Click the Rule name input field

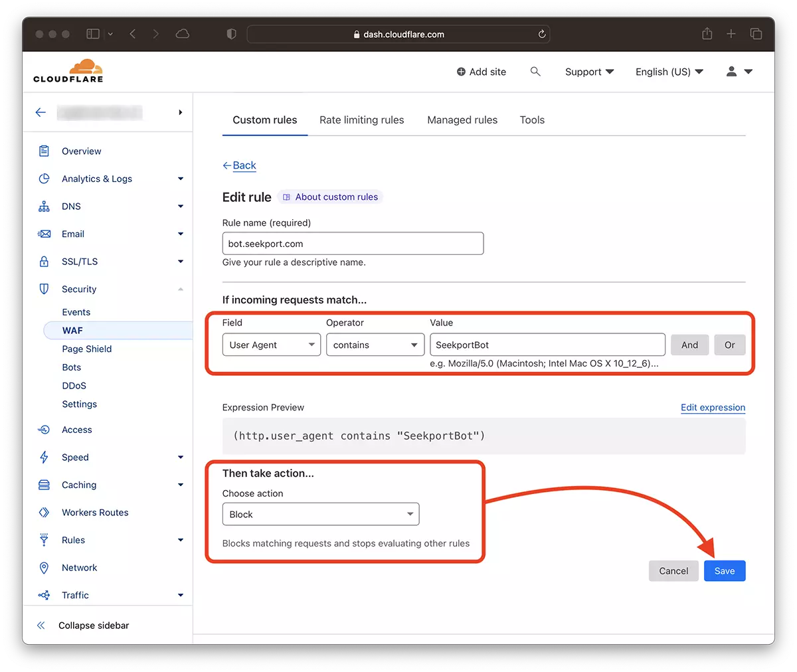point(353,244)
